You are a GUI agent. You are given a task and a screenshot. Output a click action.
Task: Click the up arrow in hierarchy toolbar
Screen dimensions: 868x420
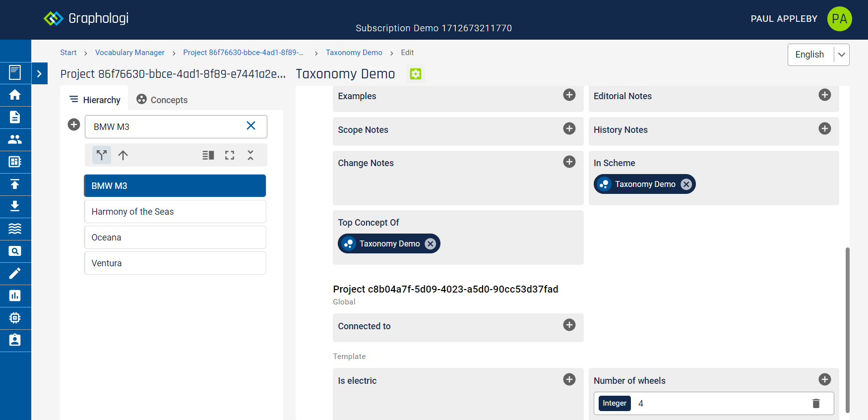click(x=123, y=155)
